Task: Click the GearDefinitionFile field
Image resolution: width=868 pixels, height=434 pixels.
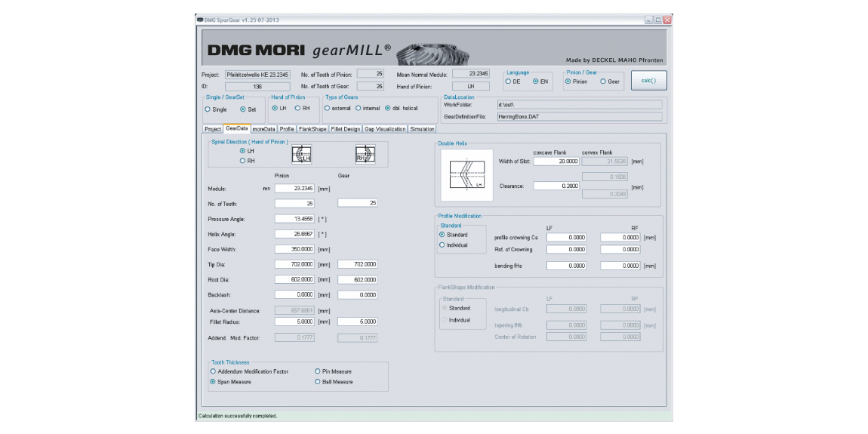Action: tap(579, 117)
